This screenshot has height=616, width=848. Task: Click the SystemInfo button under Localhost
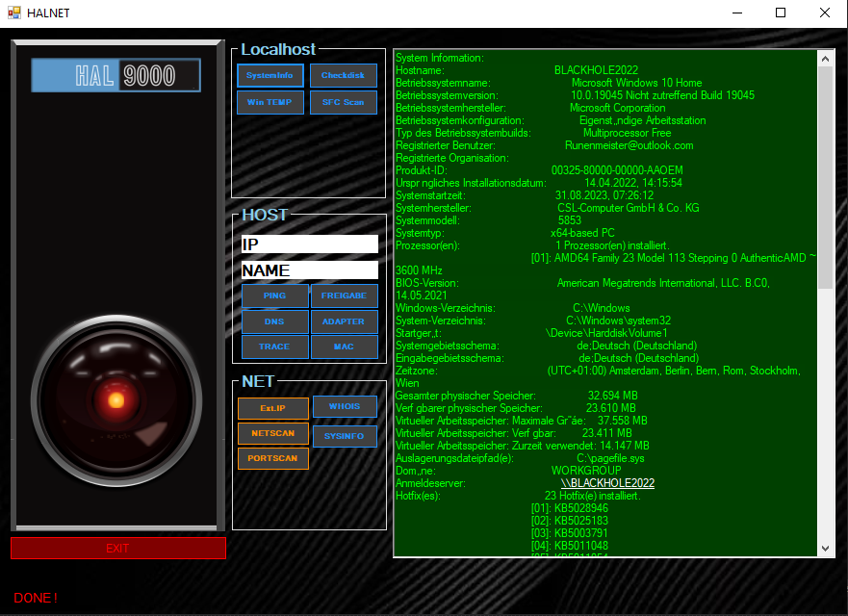[270, 75]
